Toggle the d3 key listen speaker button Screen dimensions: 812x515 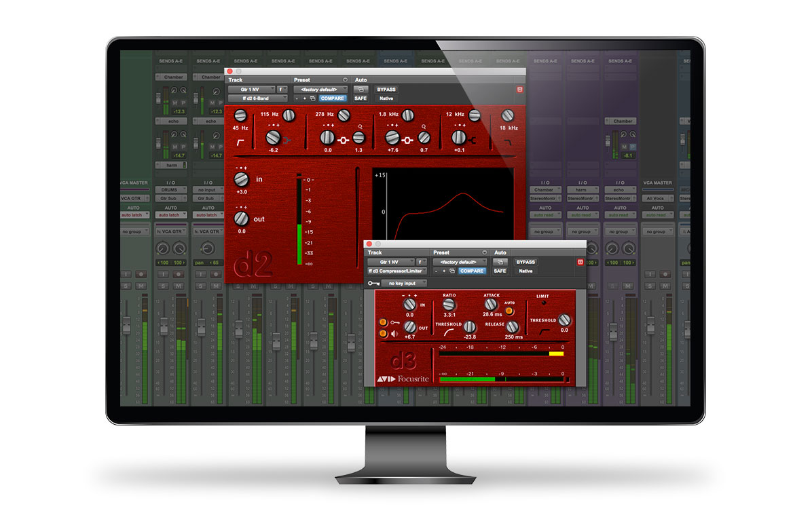[x=383, y=333]
